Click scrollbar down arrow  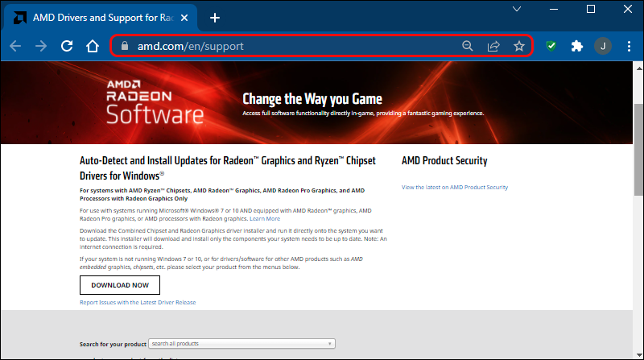click(x=638, y=354)
